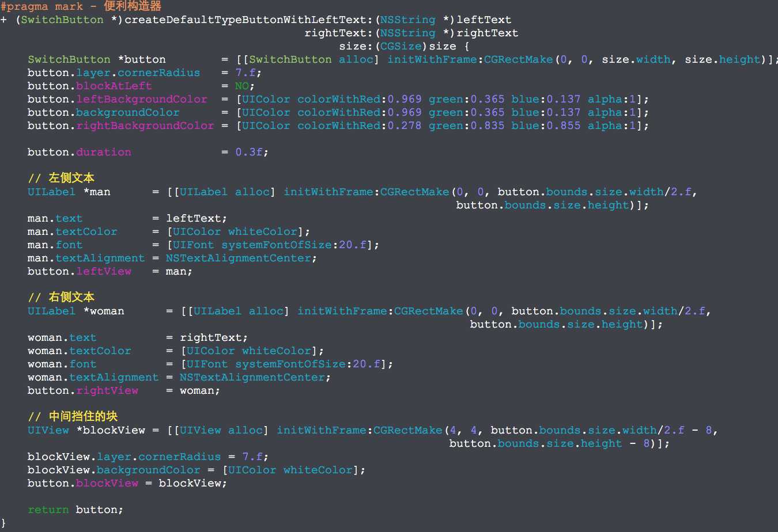Click the button.leftView property
The image size is (778, 532).
coord(80,271)
